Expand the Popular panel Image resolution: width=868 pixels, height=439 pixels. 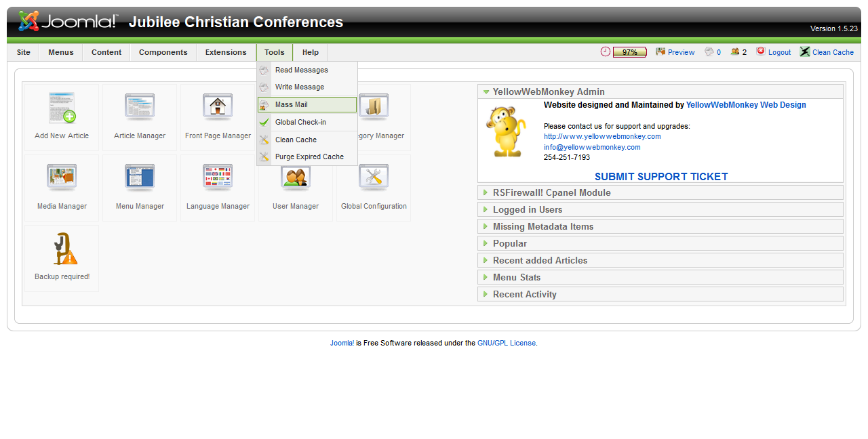(660, 243)
